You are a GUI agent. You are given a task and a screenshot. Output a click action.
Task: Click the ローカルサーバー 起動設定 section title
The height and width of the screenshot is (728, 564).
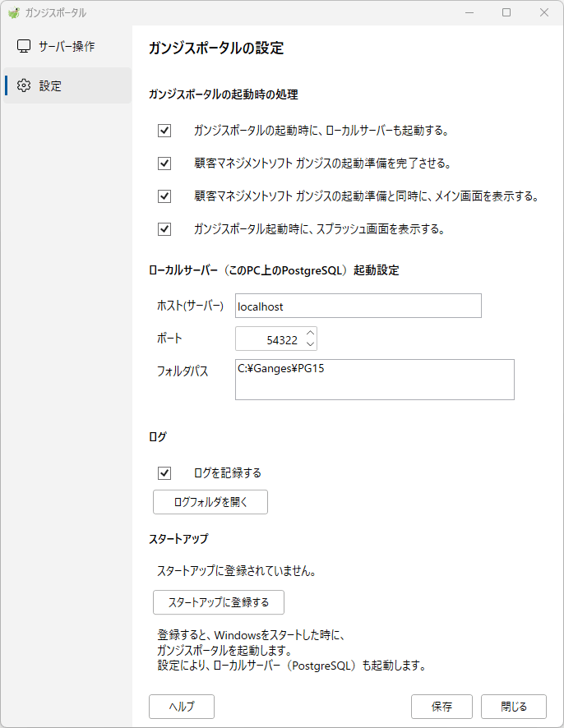click(274, 270)
